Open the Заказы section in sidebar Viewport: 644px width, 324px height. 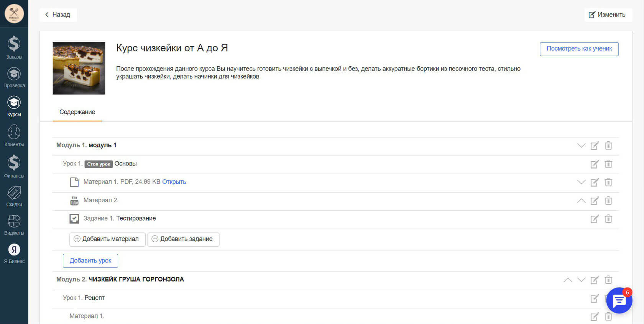14,47
